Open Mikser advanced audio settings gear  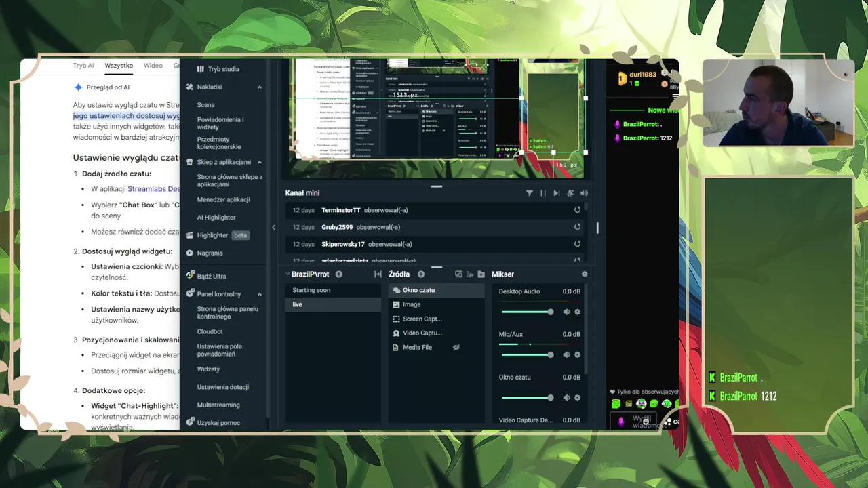[x=585, y=274]
